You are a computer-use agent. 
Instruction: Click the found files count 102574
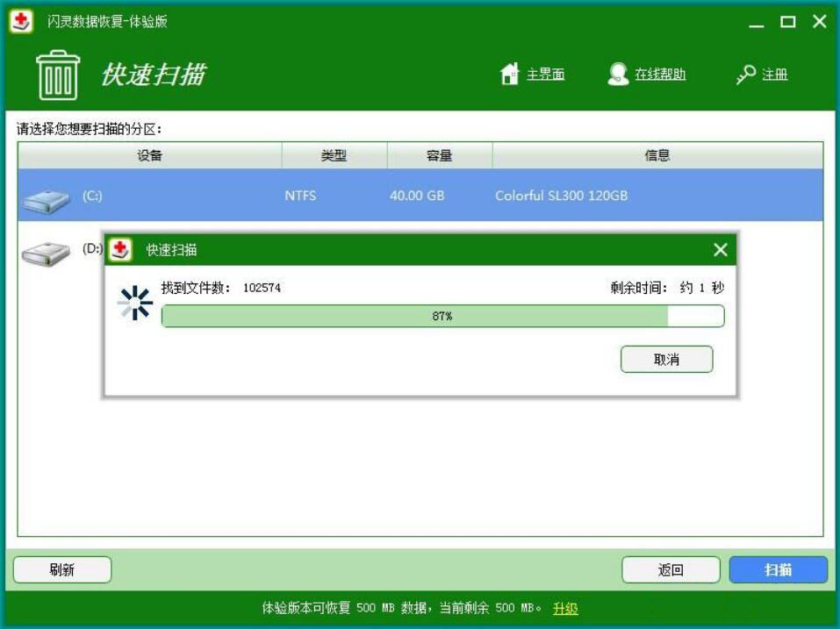(262, 288)
